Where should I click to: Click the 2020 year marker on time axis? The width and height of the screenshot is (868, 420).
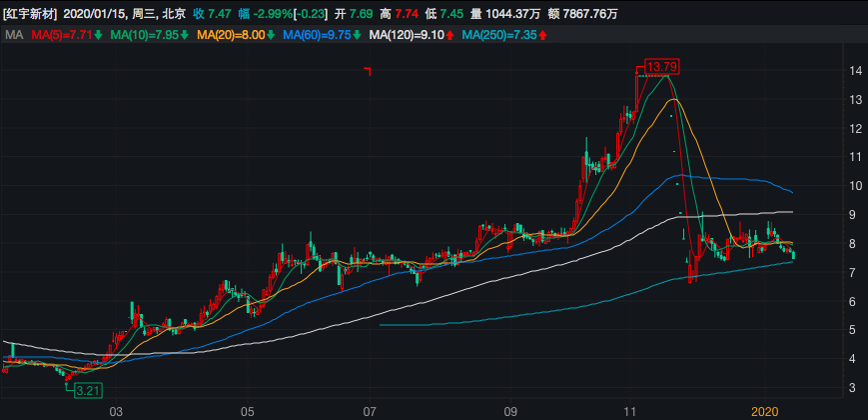[763, 411]
